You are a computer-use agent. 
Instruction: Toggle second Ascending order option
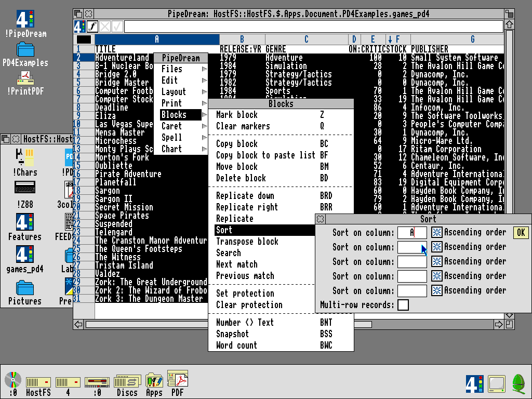pyautogui.click(x=436, y=247)
